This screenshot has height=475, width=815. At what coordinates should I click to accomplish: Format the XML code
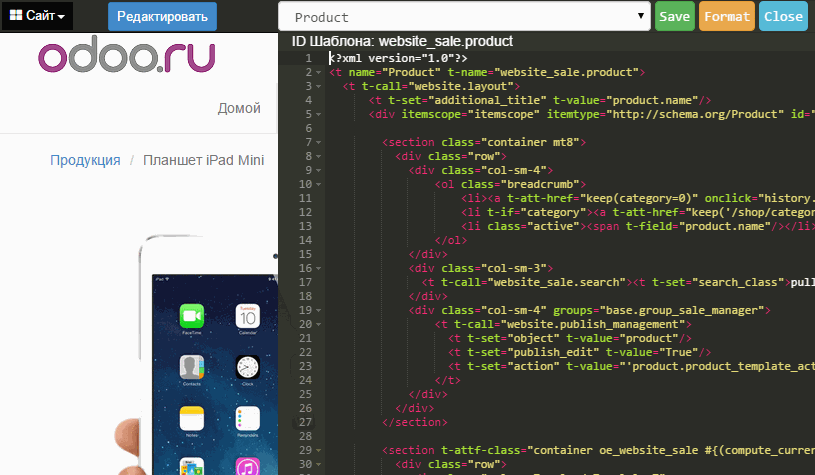tap(727, 17)
